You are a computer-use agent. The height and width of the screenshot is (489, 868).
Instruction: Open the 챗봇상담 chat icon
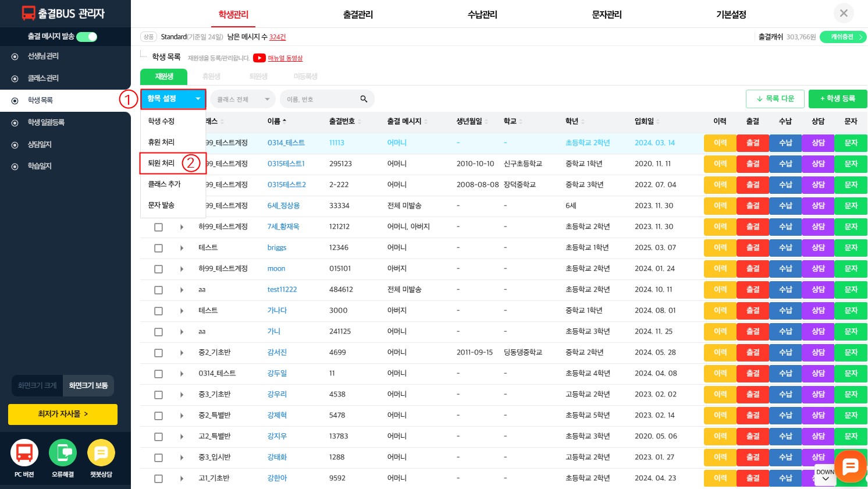(101, 453)
